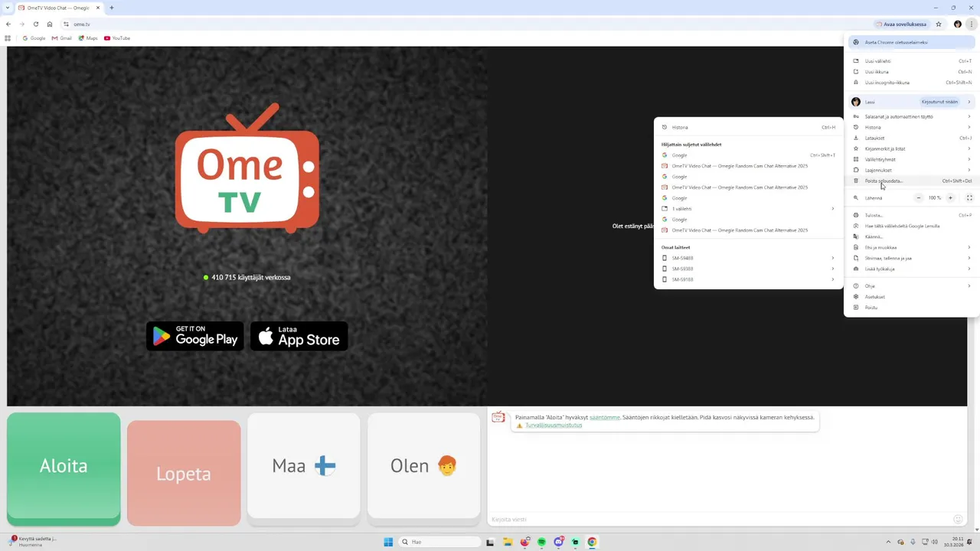This screenshot has height=551, width=980.
Task: Expand the Etsi ja muokkaa submenu
Action: click(911, 247)
